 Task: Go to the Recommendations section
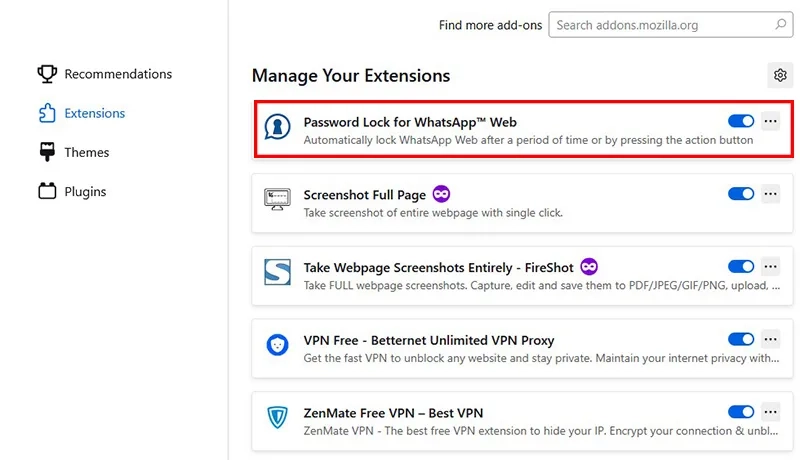point(105,74)
